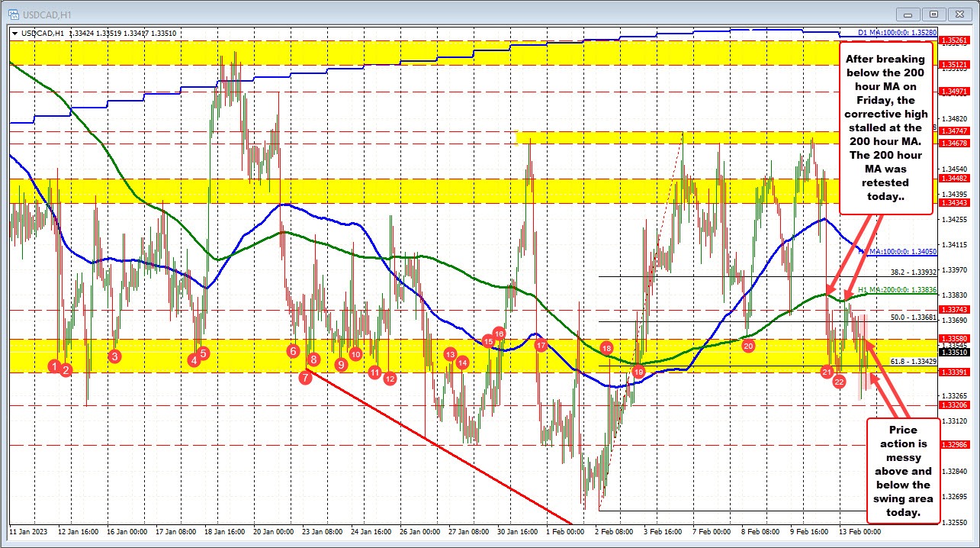
Task: Click marker 17 near the 30 Jan candles
Action: [541, 346]
